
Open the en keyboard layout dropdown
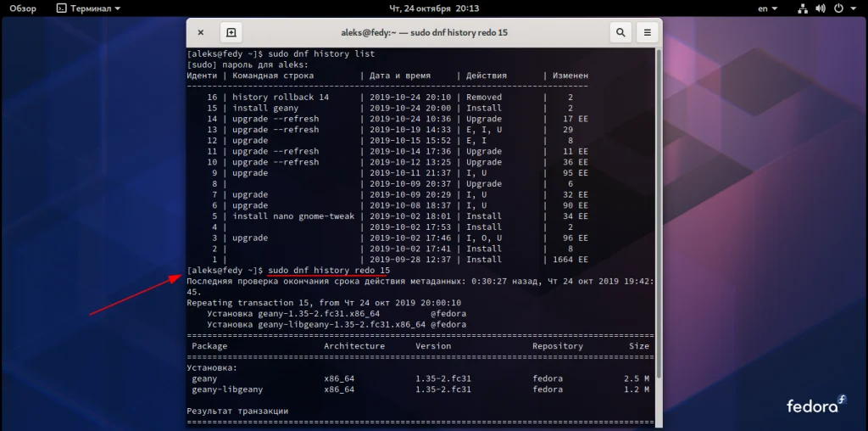tap(768, 8)
